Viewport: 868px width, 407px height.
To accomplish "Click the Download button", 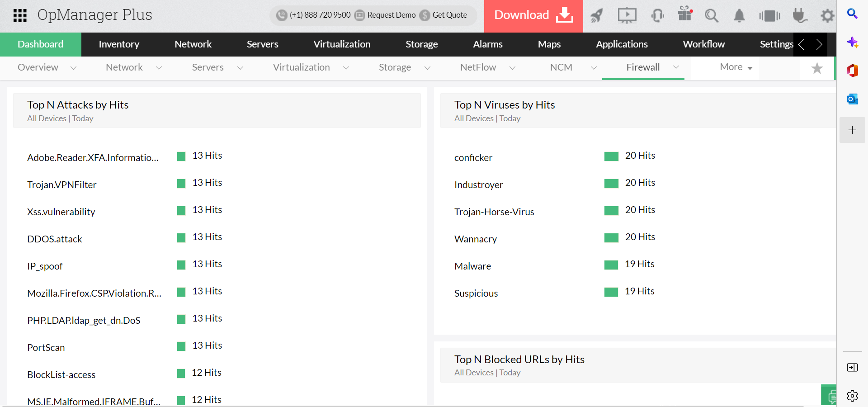I will [533, 16].
